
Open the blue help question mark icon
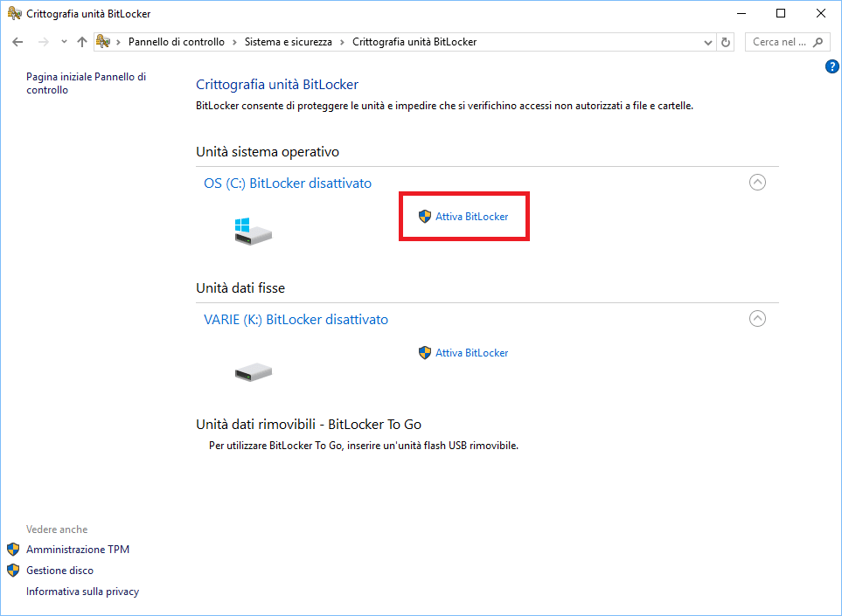(832, 67)
